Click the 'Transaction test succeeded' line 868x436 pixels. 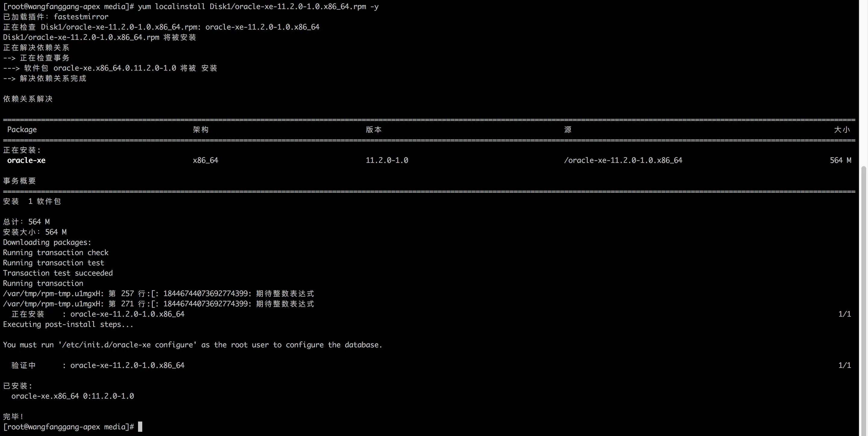point(58,273)
